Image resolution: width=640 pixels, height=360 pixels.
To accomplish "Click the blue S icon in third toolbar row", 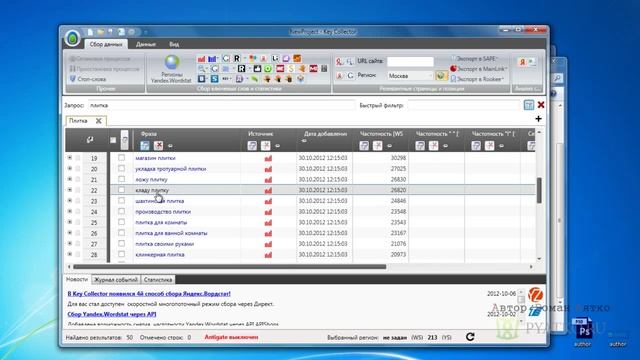I will [214, 78].
